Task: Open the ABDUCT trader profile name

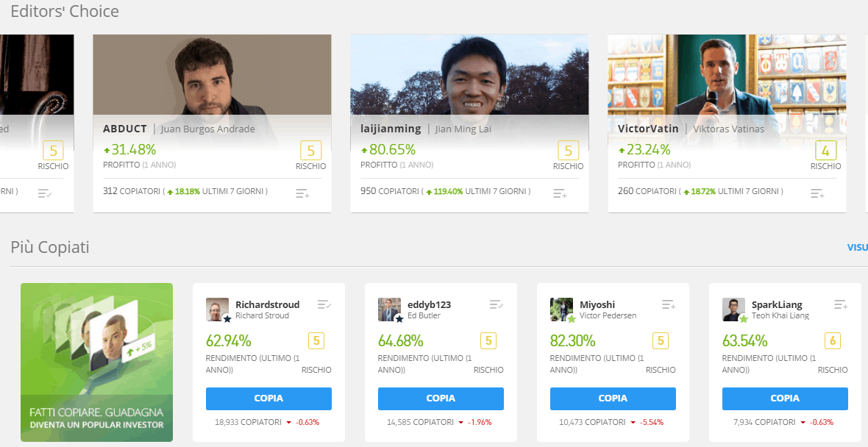Action: (x=125, y=129)
